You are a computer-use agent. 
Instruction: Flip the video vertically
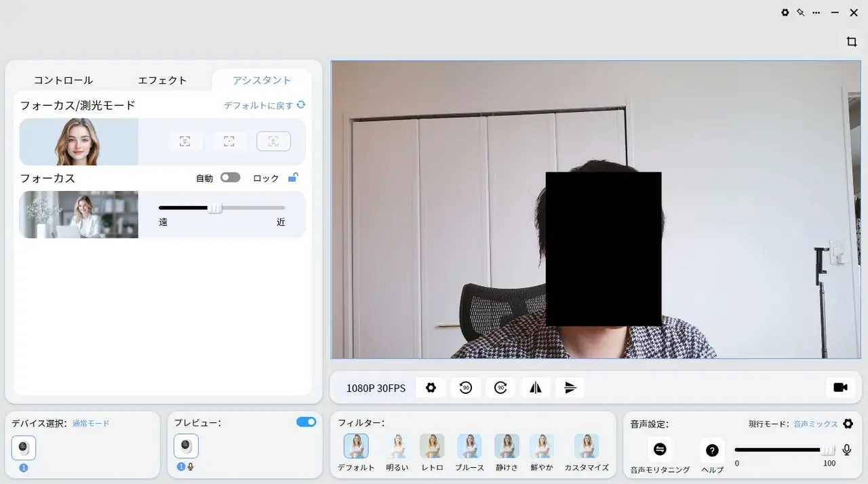click(570, 388)
